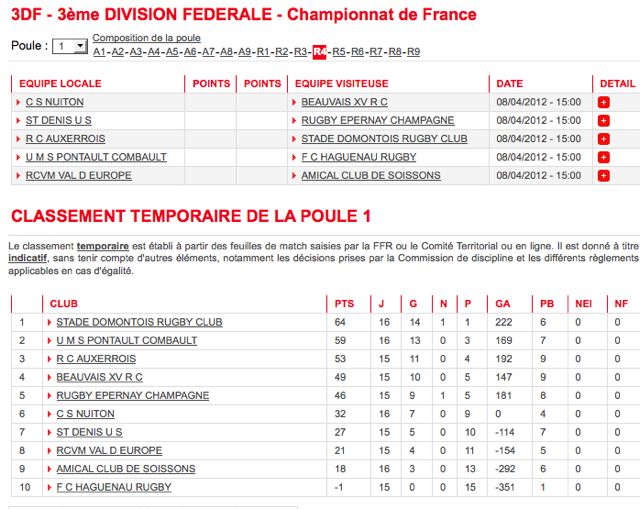Open detail plus icon for RCVM Val d'Europe match
The height and width of the screenshot is (509, 640).
click(603, 176)
